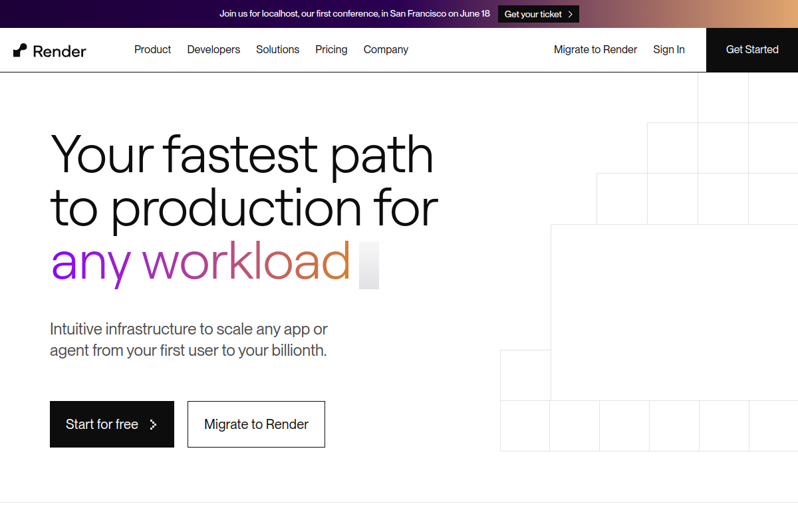
Task: Click the Get Started button
Action: [752, 50]
